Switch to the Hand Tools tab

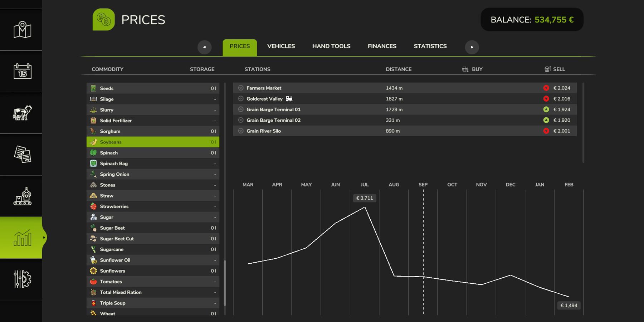[331, 46]
